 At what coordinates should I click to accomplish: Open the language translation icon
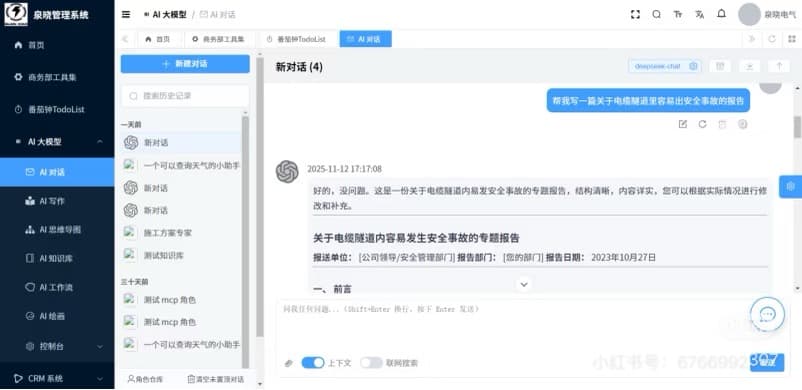coord(700,14)
